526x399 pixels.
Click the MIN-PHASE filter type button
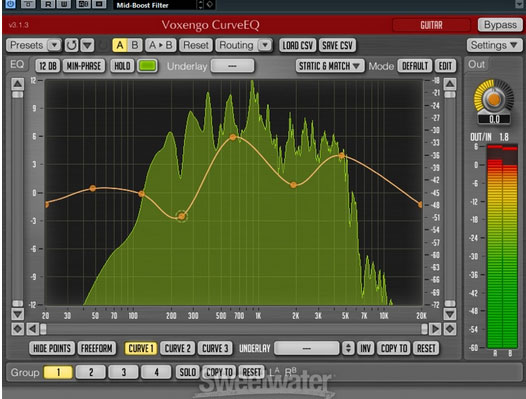point(84,66)
